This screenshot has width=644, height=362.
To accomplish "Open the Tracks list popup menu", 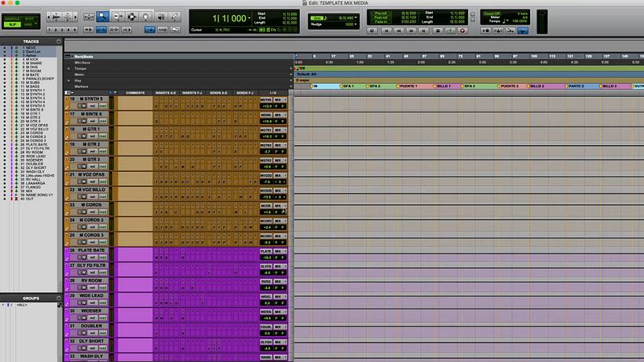I will click(59, 42).
